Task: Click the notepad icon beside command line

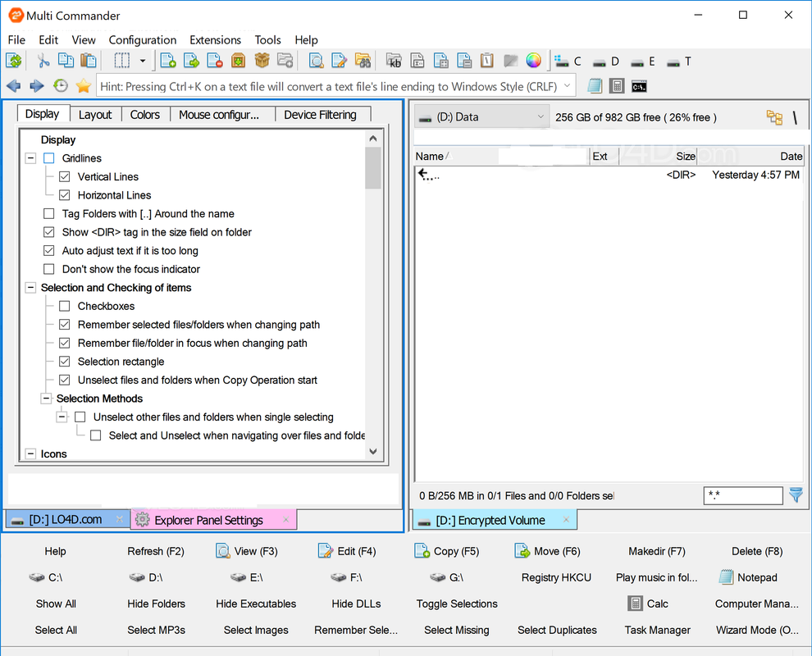Action: 595,86
